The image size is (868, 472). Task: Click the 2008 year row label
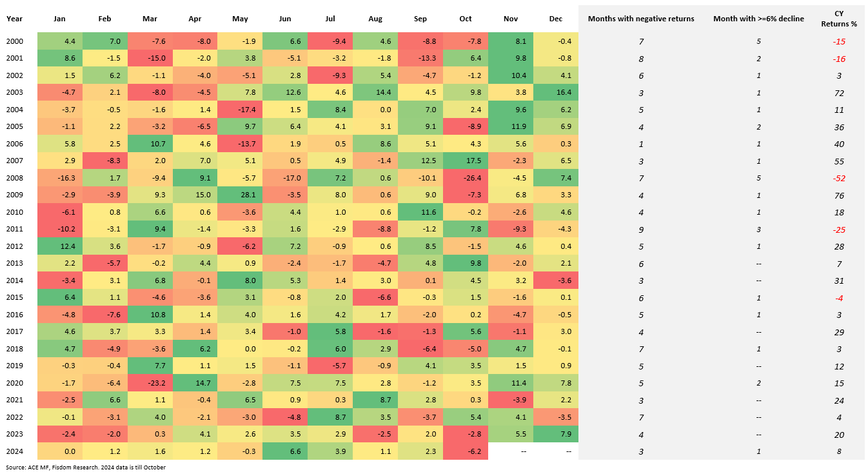coord(14,178)
